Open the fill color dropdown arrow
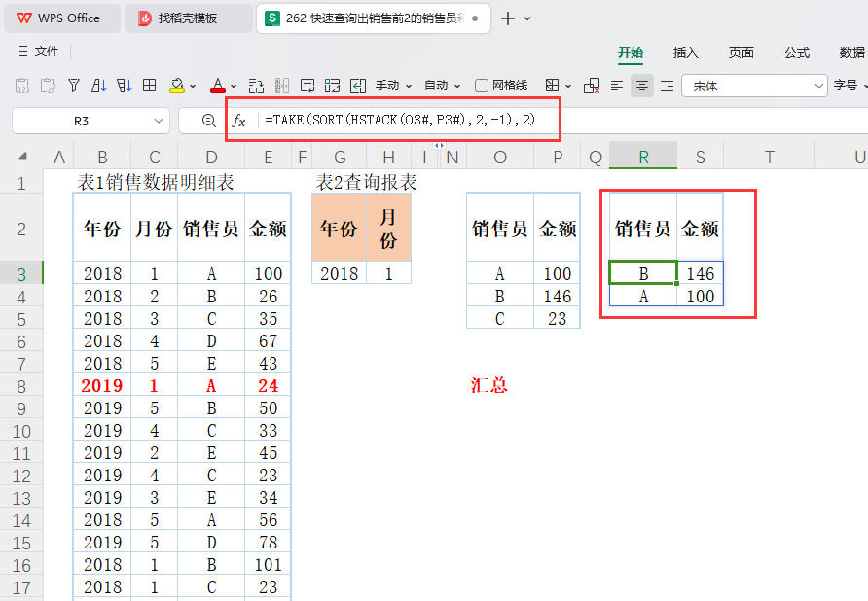Viewport: 868px width, 601px height. point(193,87)
